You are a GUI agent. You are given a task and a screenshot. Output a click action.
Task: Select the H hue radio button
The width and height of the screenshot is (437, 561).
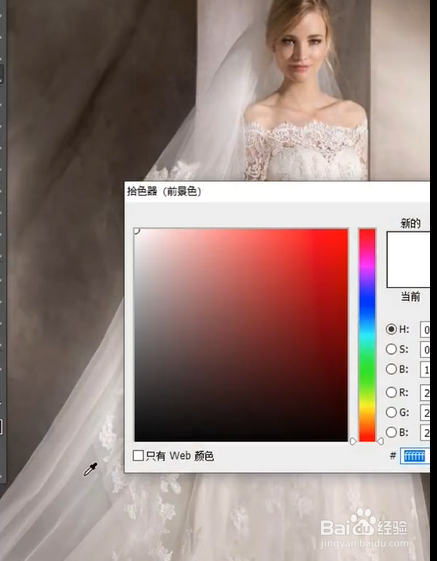(391, 329)
